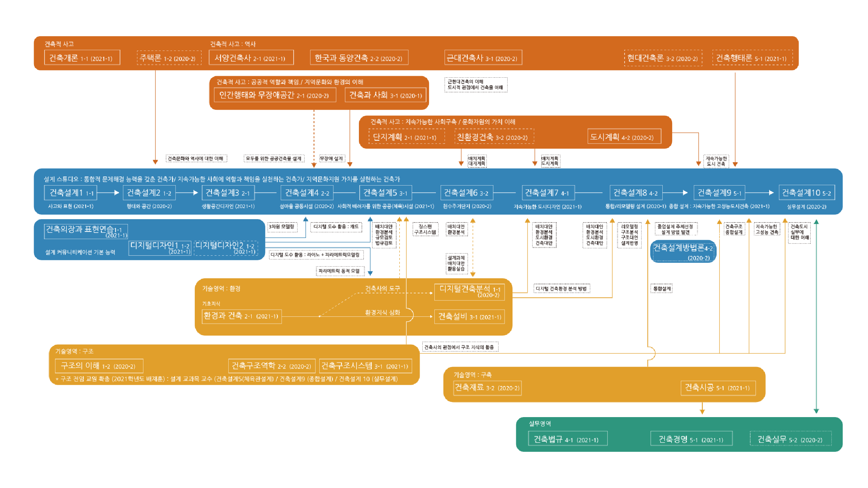Click the 건축행태론 5-1 dashed box
The image size is (868, 488).
click(x=752, y=58)
